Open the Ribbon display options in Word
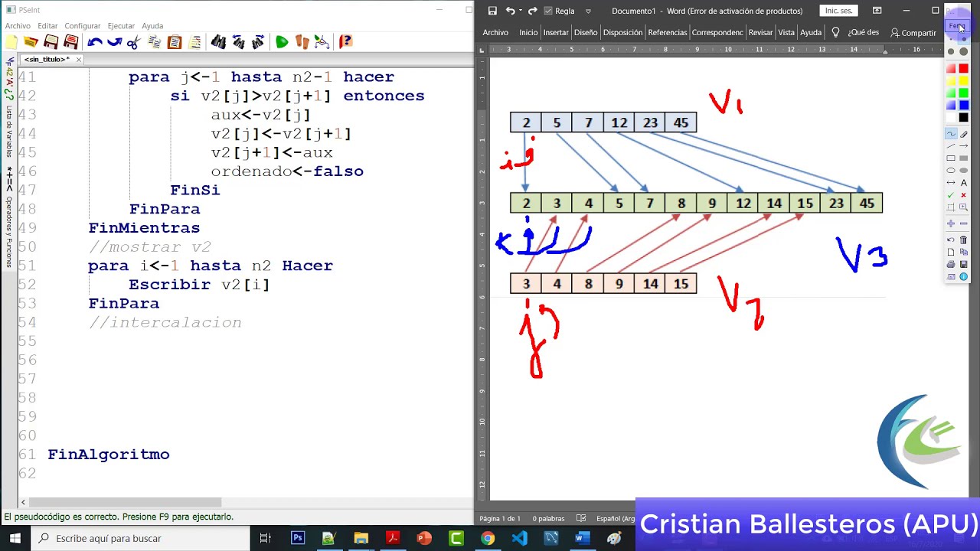Image resolution: width=980 pixels, height=551 pixels. (877, 11)
